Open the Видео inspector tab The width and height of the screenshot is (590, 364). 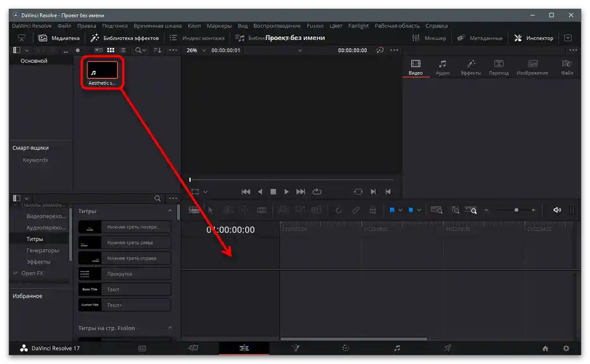[x=415, y=68]
